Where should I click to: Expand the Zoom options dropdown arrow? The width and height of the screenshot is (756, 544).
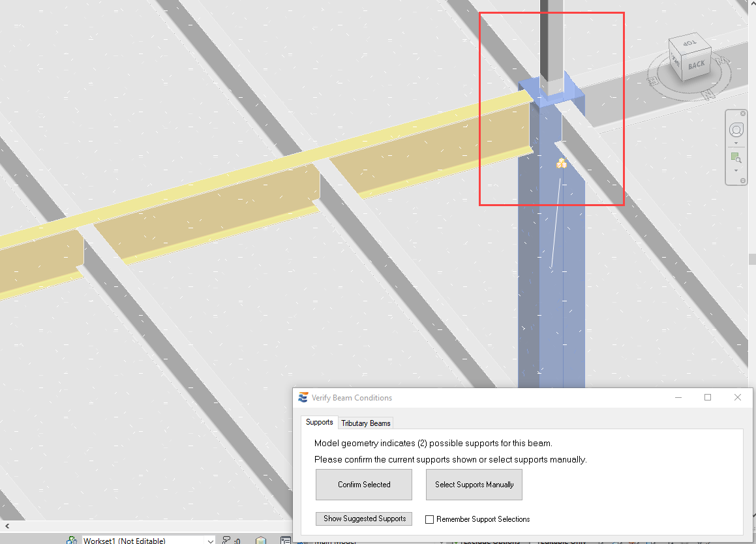[736, 170]
